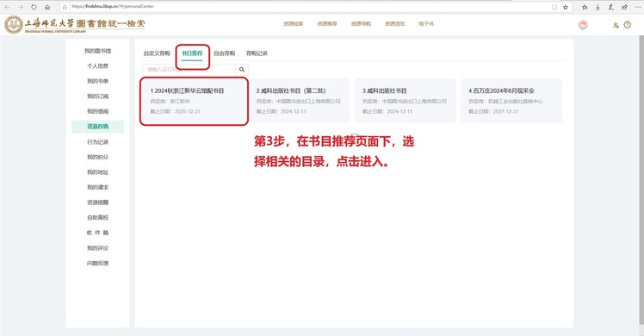
Task: Open catalog card 3.威科出版社书目
Action: coord(406,101)
